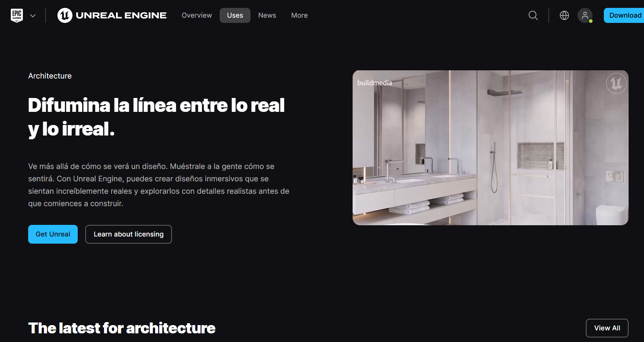The image size is (644, 342).
Task: Open Learn about licensing
Action: [128, 234]
